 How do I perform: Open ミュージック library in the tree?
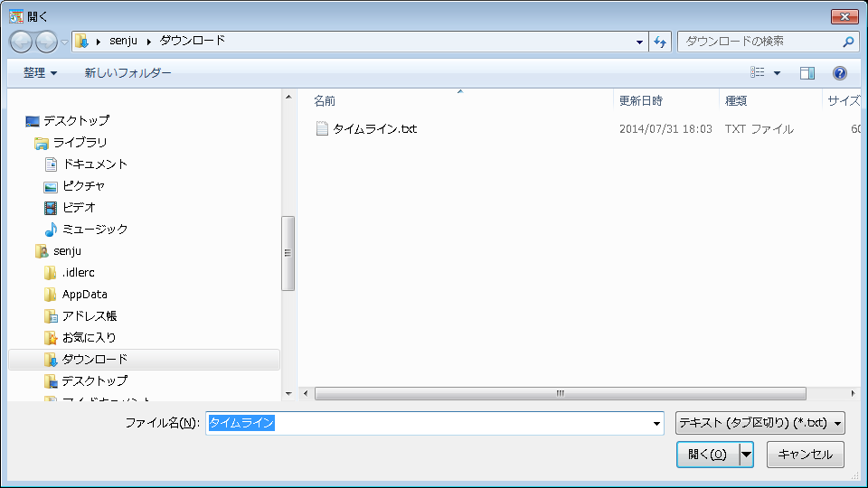pyautogui.click(x=95, y=229)
